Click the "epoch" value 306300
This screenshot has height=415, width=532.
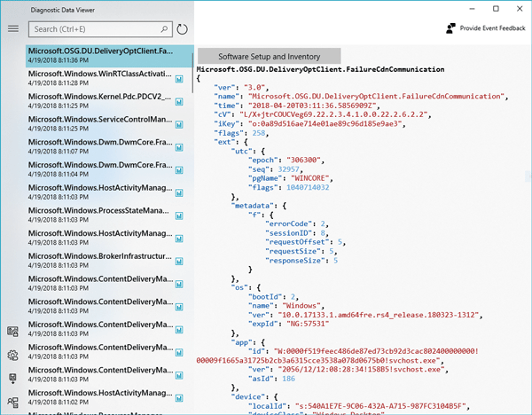[x=303, y=161]
